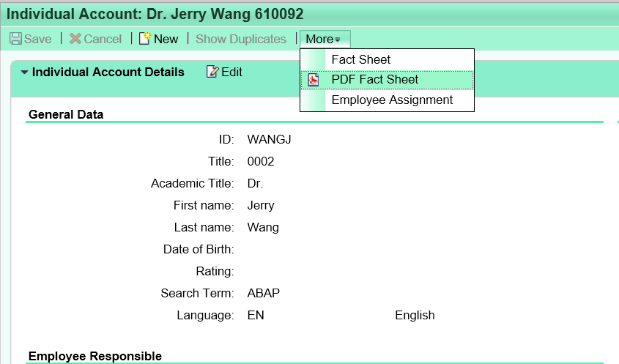Open the More dropdown menu

[x=325, y=39]
